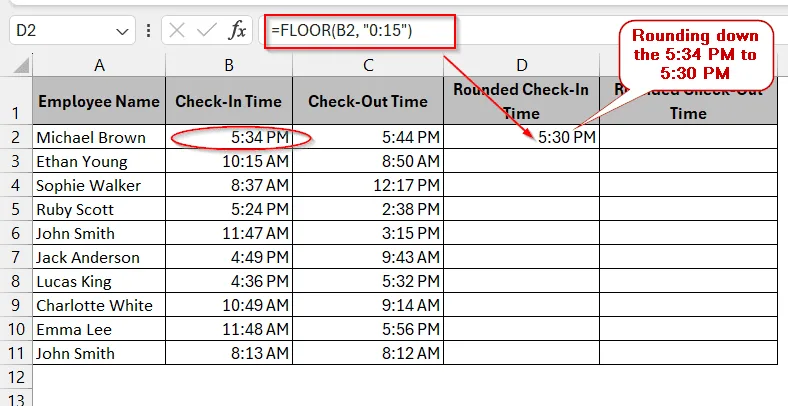This screenshot has height=406, width=788.
Task: Select column C header
Action: [x=368, y=65]
